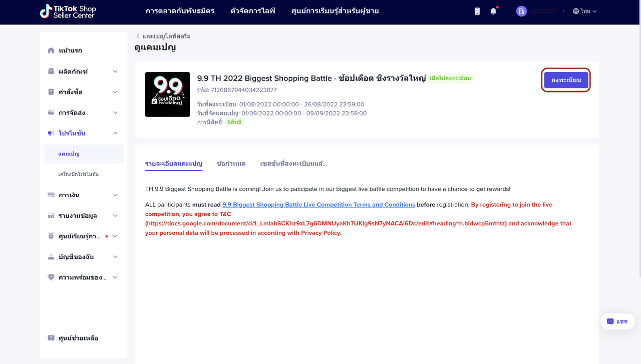Expand the การเงิน menu chevron
The width and height of the screenshot is (641, 364).
[x=115, y=195]
